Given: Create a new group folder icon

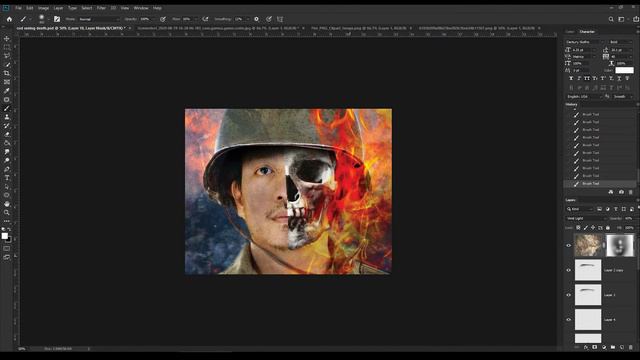Looking at the screenshot, I should [x=613, y=347].
